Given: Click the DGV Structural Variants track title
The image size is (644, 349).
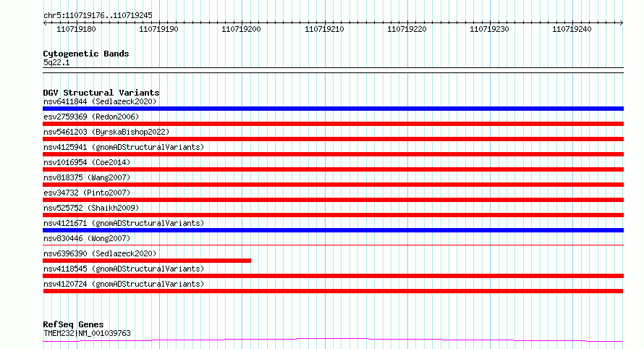Looking at the screenshot, I should coord(101,93).
